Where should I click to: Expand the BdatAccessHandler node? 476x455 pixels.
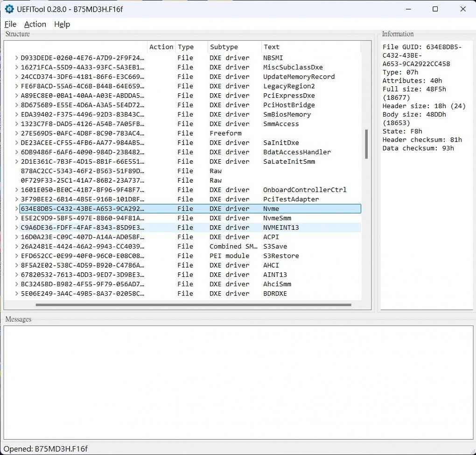pos(17,152)
